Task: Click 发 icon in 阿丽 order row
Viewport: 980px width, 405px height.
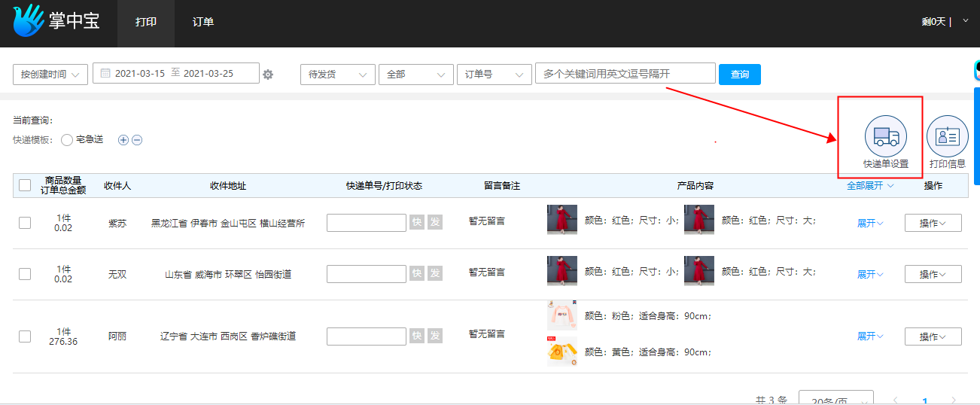Action: [435, 336]
